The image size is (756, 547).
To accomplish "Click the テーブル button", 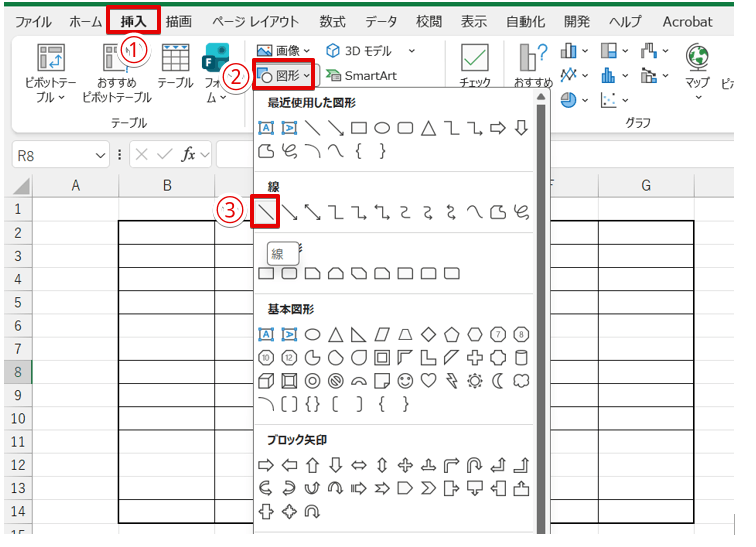I will point(176,66).
